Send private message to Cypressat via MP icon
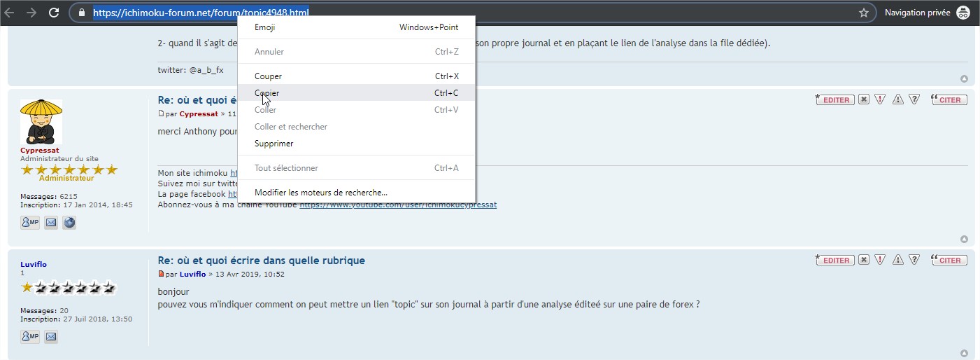Image resolution: width=980 pixels, height=360 pixels. [30, 223]
